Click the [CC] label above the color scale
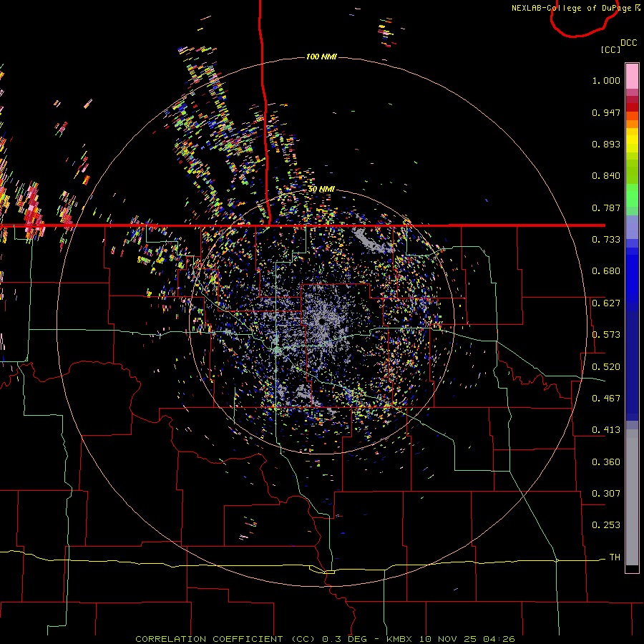The height and width of the screenshot is (644, 644). click(610, 49)
